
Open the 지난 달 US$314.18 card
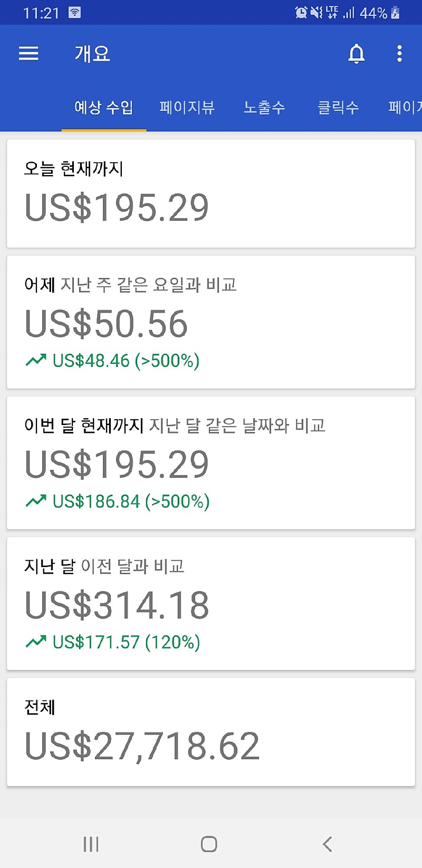coord(211,603)
